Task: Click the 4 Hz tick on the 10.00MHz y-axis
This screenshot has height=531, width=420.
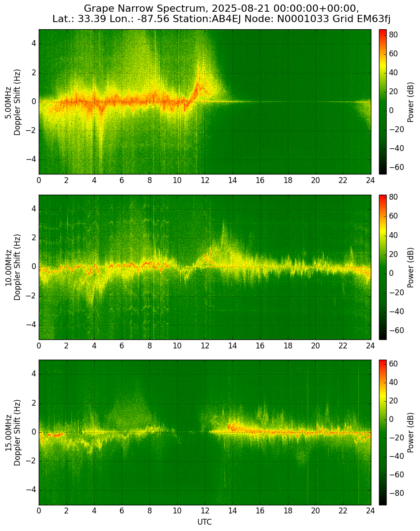Action: [x=34, y=209]
